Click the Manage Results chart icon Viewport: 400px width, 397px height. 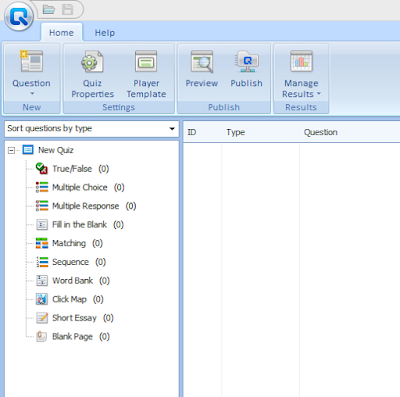pyautogui.click(x=301, y=61)
